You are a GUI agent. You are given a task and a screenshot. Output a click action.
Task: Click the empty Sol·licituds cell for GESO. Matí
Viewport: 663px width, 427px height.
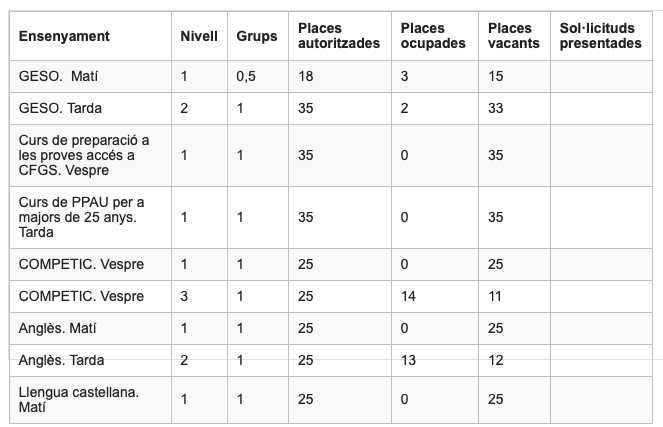pyautogui.click(x=600, y=77)
